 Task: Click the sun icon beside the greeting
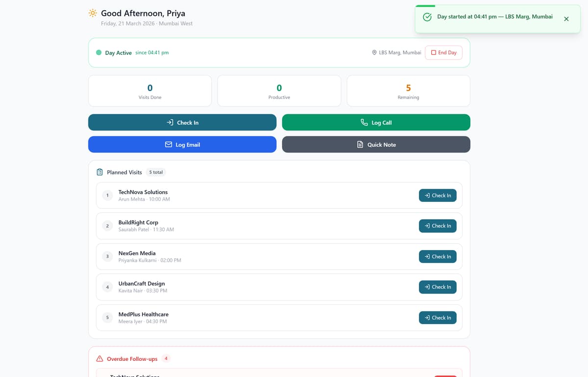(93, 13)
